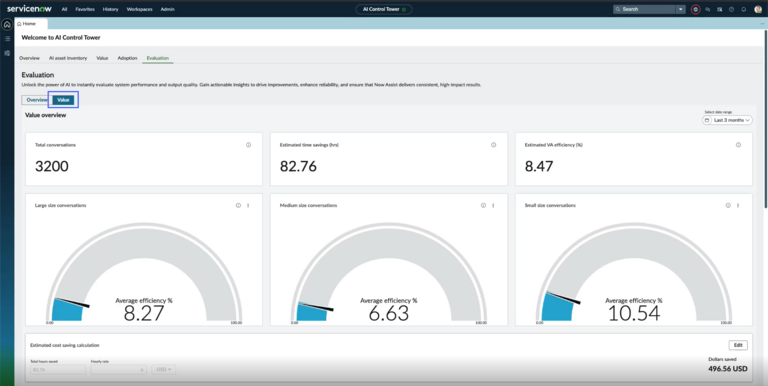Click info icon on Estimated VA efficiency card
This screenshot has height=386, width=768.
pyautogui.click(x=738, y=145)
